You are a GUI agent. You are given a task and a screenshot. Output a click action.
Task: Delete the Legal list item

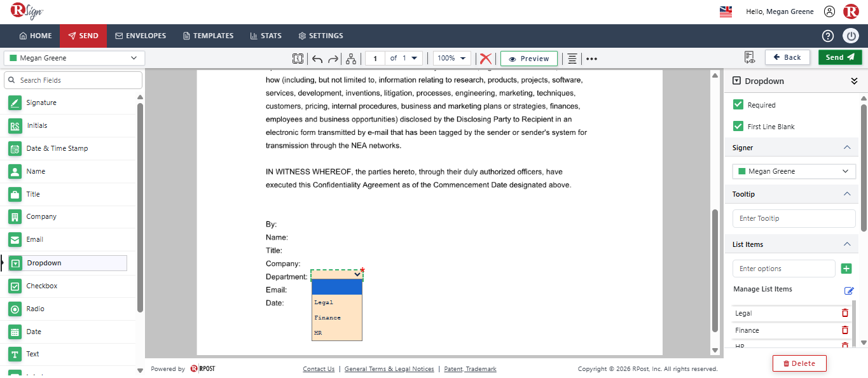point(845,313)
